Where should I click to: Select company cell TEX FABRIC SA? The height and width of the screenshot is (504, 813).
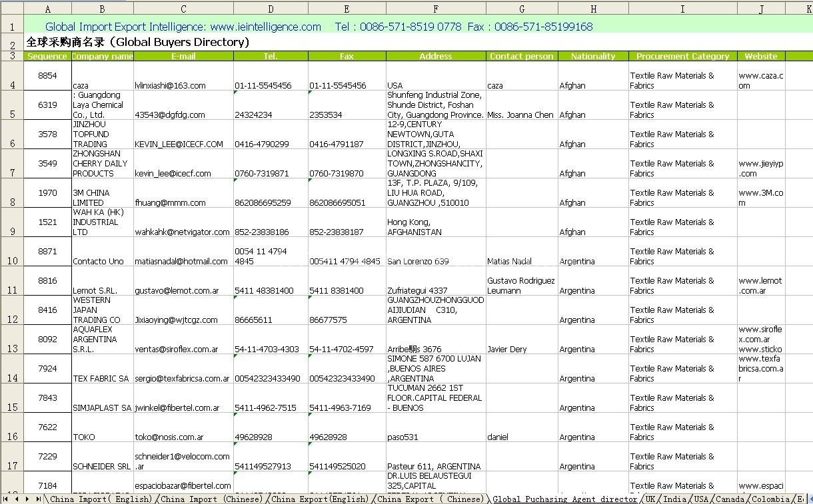coord(103,369)
